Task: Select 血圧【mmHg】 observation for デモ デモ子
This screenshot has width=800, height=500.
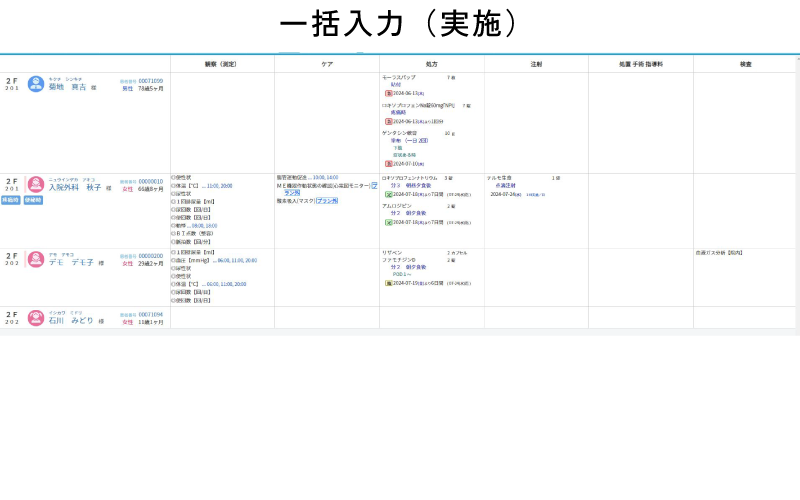Action: coord(194,260)
